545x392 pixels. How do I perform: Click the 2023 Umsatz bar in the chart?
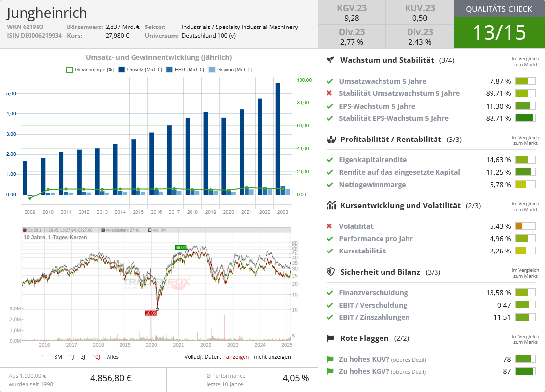(278, 139)
